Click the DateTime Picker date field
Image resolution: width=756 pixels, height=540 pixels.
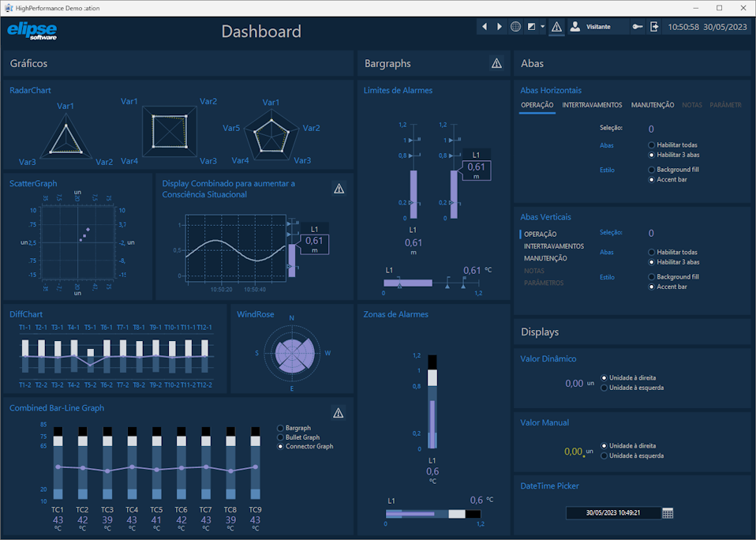(x=615, y=512)
